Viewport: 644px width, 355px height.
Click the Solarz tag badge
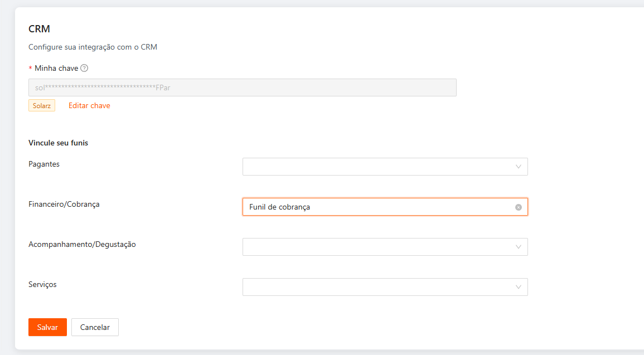tap(42, 105)
